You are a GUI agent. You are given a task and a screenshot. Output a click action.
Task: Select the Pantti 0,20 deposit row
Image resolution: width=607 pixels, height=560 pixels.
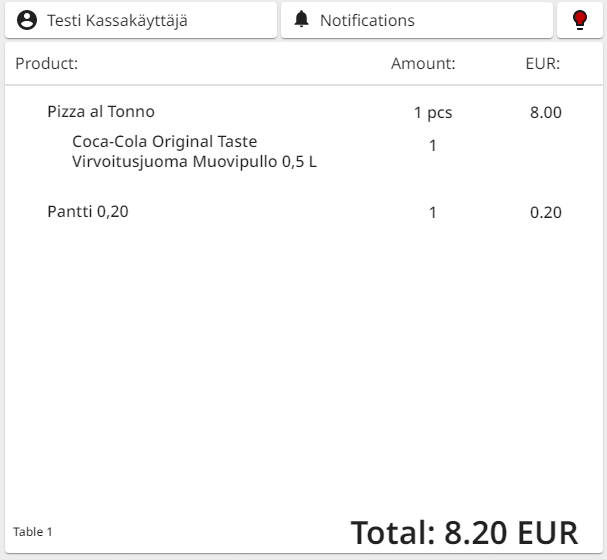pos(88,211)
